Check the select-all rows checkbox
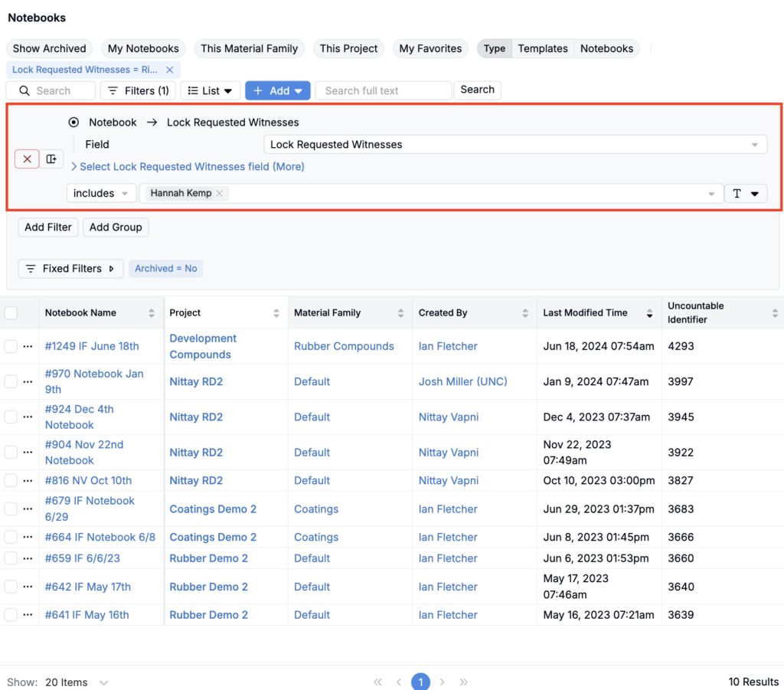Viewport: 784px width, 690px height. [11, 312]
